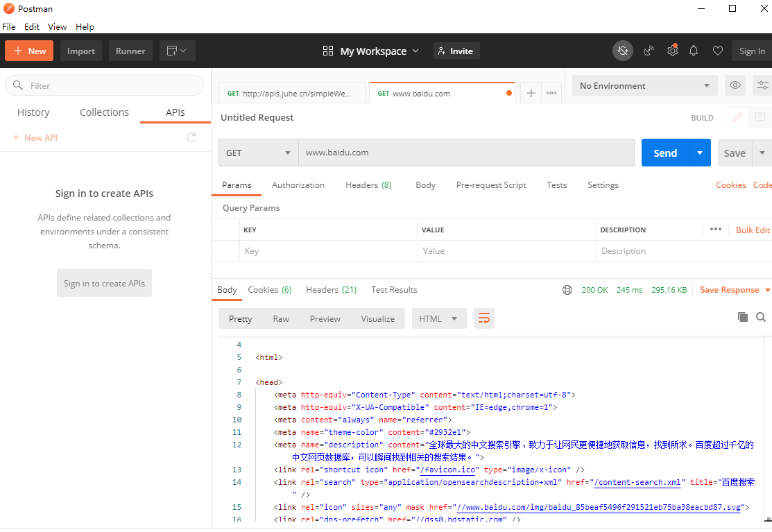Image resolution: width=772 pixels, height=532 pixels.
Task: Switch to Preview response view
Action: pos(325,319)
